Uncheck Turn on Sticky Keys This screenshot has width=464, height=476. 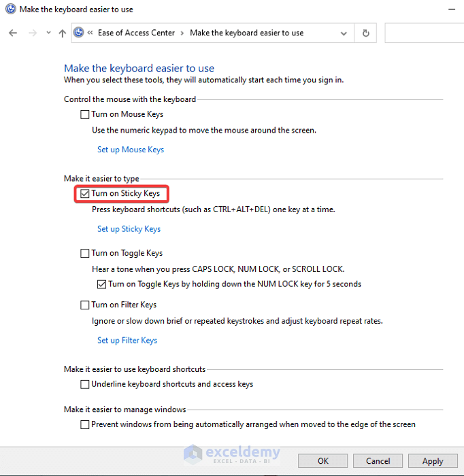(x=85, y=193)
